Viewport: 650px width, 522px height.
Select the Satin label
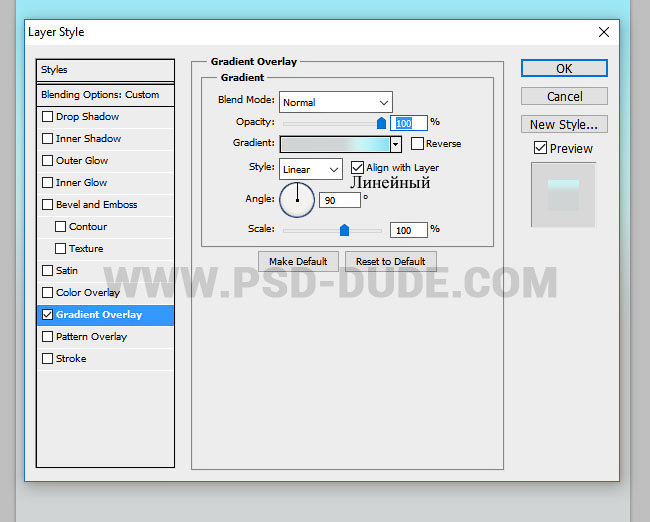[67, 270]
